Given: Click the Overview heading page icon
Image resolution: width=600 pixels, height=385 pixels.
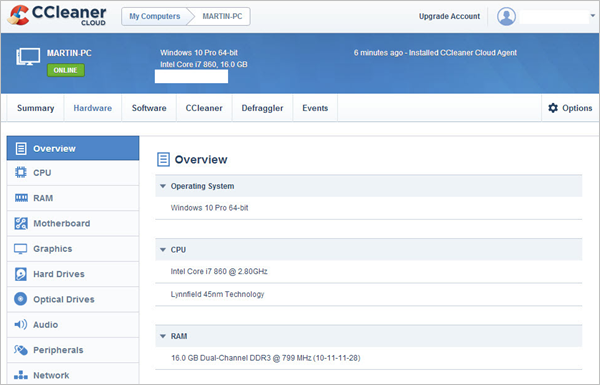Looking at the screenshot, I should coord(163,159).
